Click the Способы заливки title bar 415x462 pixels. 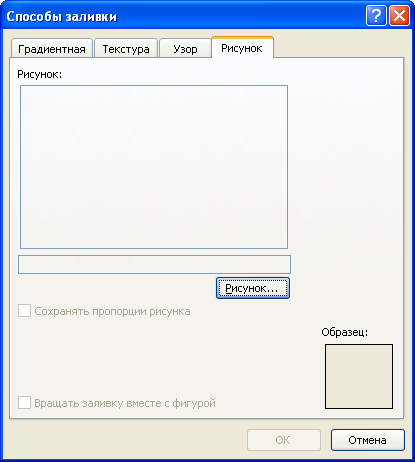(183, 16)
